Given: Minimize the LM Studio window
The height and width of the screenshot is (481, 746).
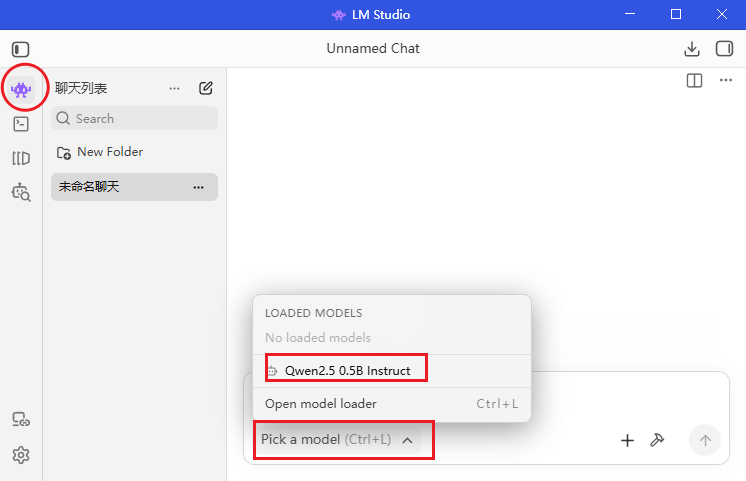Looking at the screenshot, I should coord(630,14).
